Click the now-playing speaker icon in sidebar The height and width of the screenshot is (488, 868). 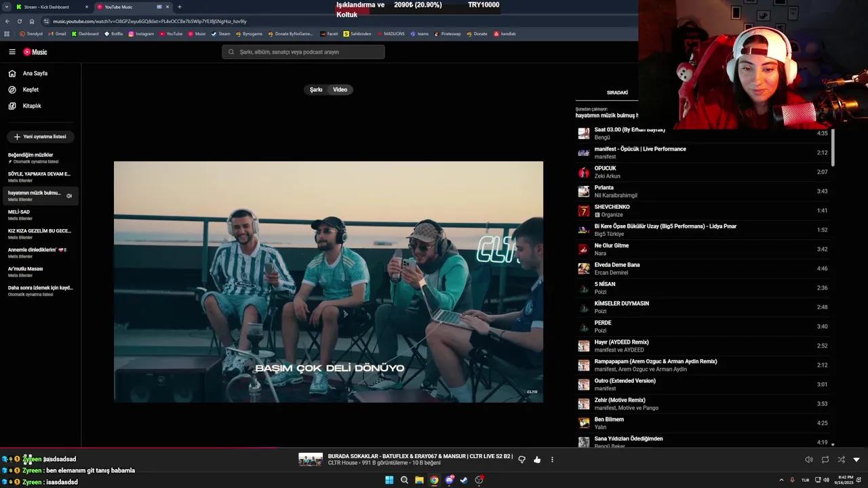pyautogui.click(x=69, y=196)
